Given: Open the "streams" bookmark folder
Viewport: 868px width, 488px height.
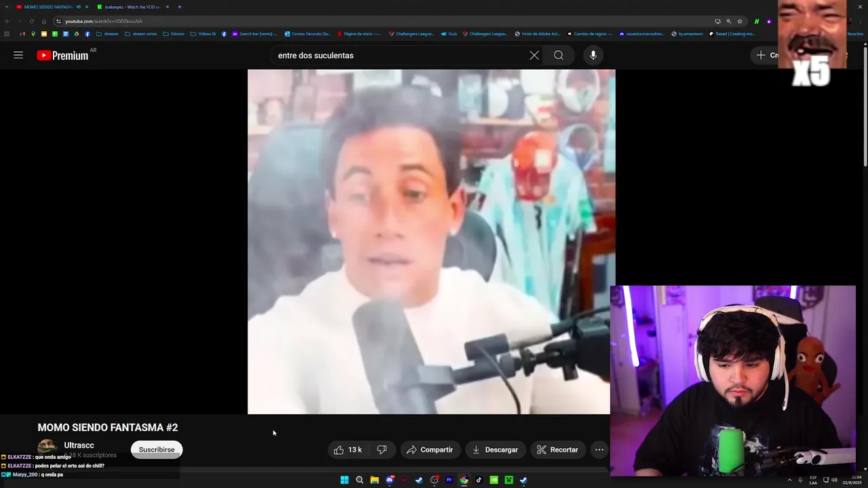Looking at the screenshot, I should click(107, 34).
